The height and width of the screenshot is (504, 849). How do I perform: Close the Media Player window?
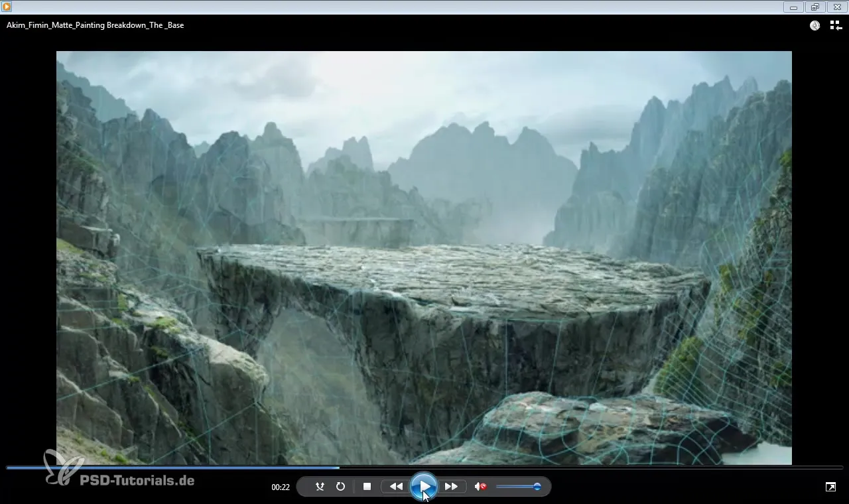(837, 7)
